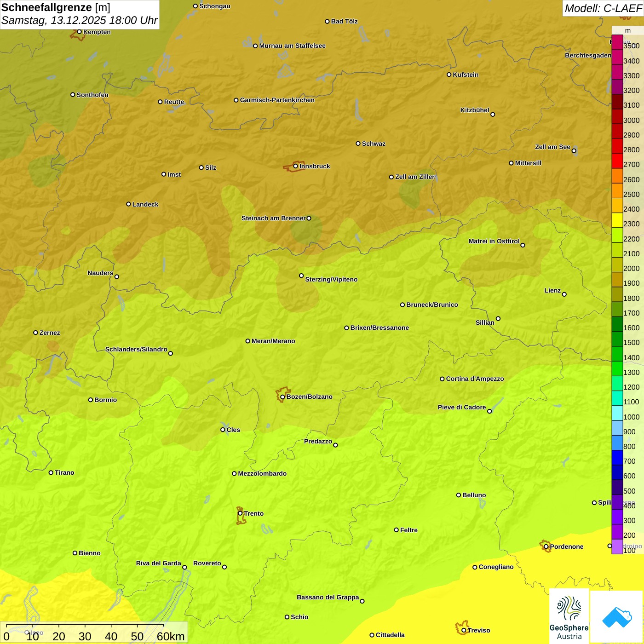Click the 'Modell: C-LAEF' label
The image size is (644, 644).
click(603, 8)
